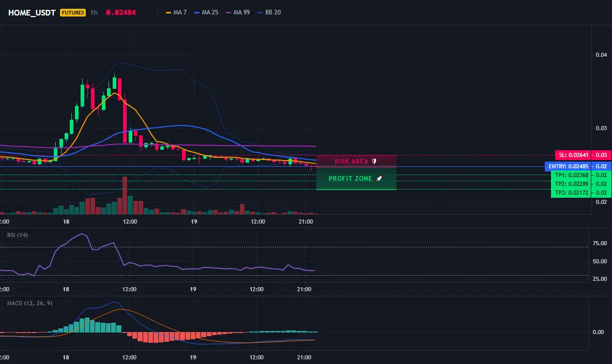Image resolution: width=612 pixels, height=364 pixels.
Task: Click the 0.00 MACD axis label
Action: pyautogui.click(x=598, y=332)
